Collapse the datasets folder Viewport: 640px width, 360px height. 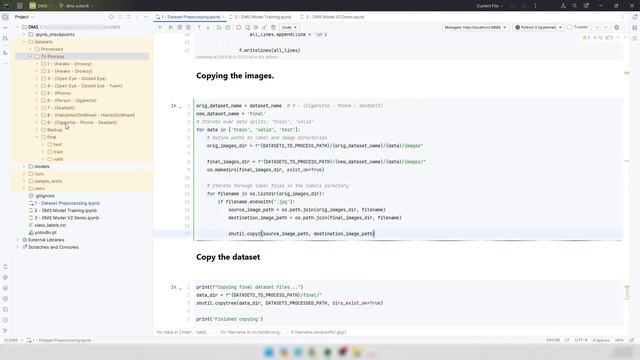pyautogui.click(x=24, y=42)
